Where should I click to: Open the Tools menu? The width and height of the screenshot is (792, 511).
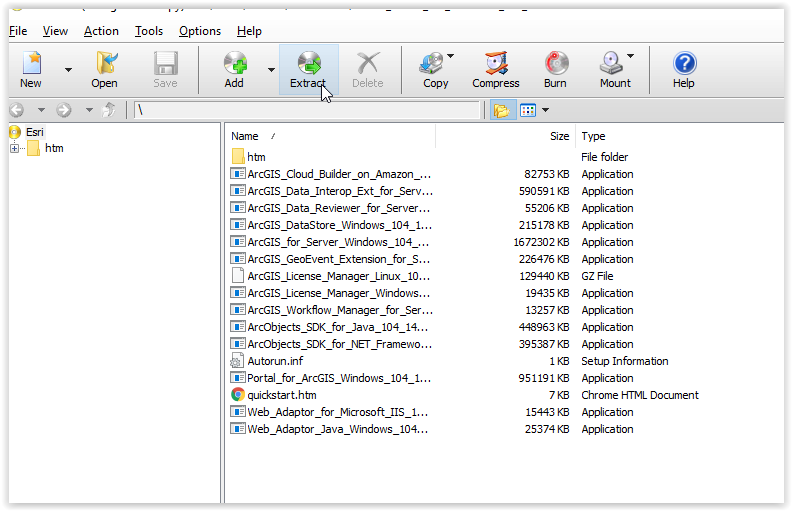click(x=148, y=31)
